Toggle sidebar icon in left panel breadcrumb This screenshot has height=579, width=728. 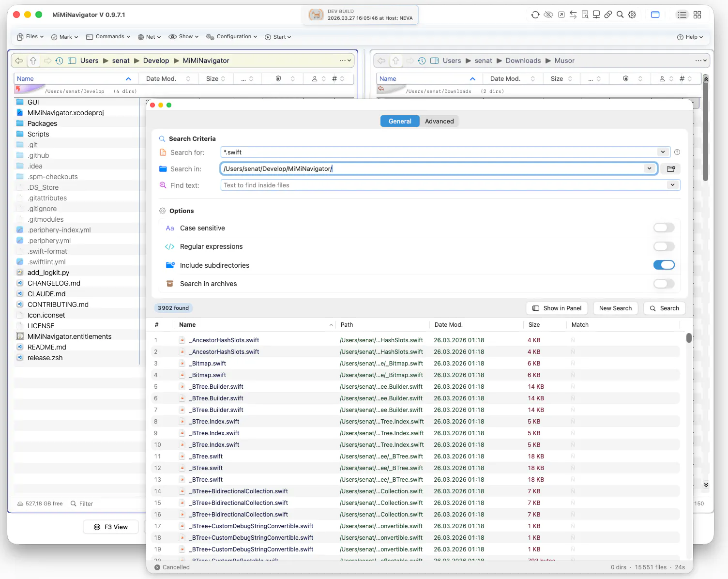coord(72,61)
